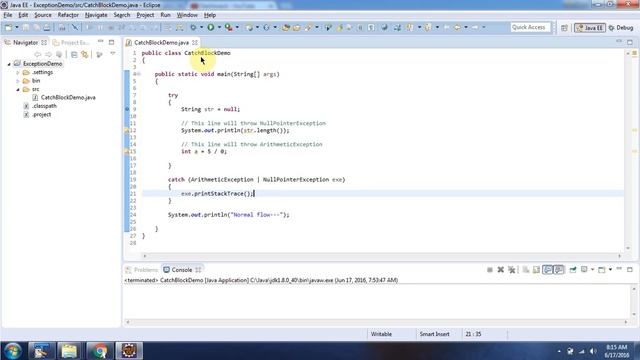Screen dimensions: 640x360
Task: Click the New file wizard icon
Action: click(8, 27)
